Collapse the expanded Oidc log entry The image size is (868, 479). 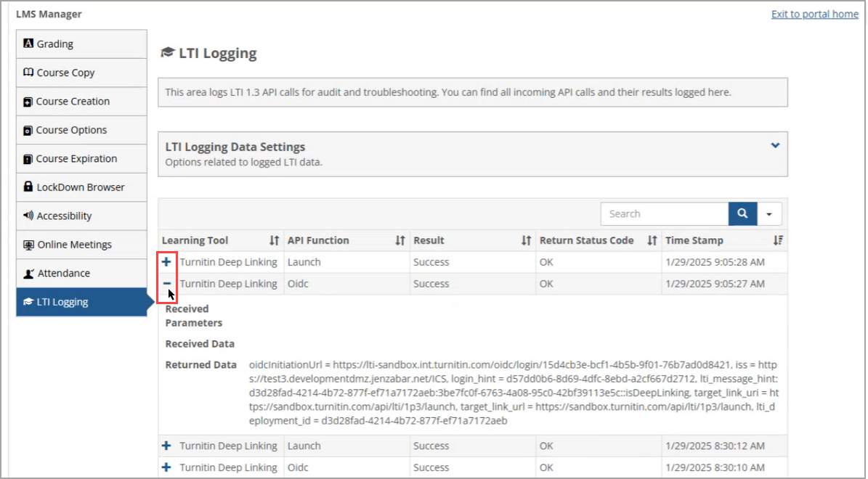coord(166,283)
